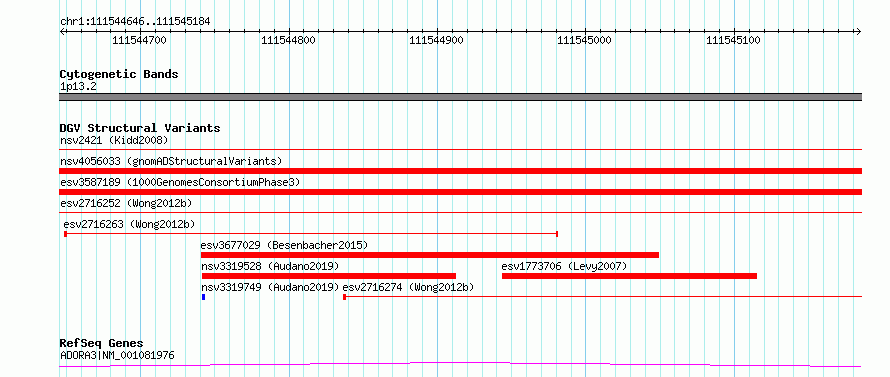
Task: Open variant esv2716263 (Wong2012b)
Action: pos(129,224)
